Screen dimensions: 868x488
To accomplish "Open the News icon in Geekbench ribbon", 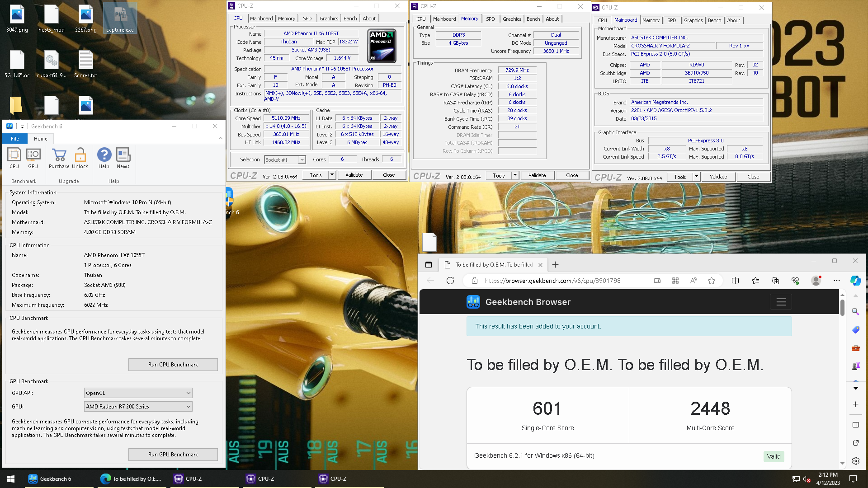I will [x=123, y=159].
